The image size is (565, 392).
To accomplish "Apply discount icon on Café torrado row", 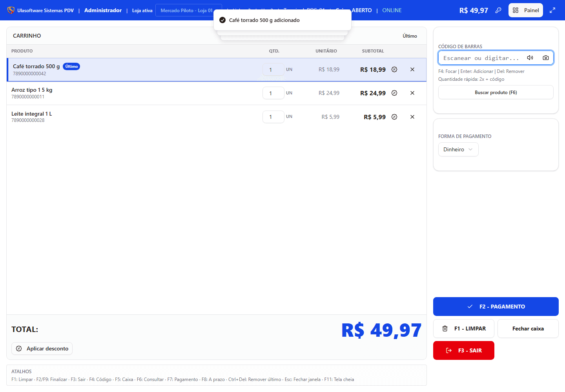I will (394, 69).
